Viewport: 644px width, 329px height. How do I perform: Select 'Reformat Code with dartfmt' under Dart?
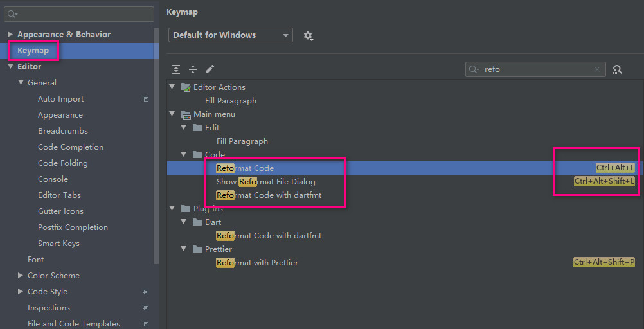click(x=269, y=236)
